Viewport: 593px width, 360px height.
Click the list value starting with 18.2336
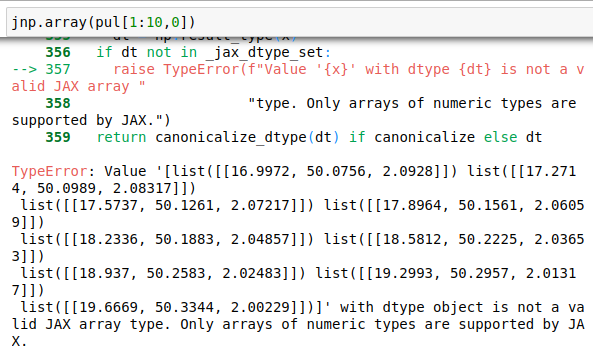(x=167, y=239)
